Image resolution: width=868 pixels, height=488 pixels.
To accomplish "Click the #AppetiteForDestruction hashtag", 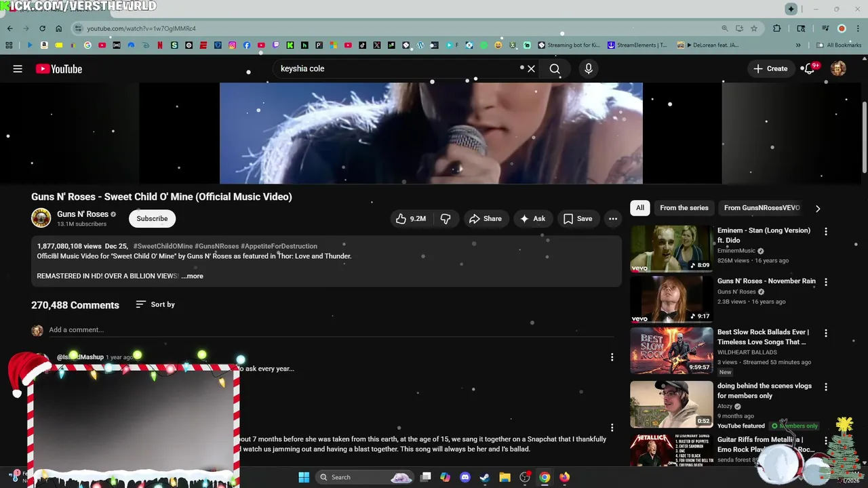I will pyautogui.click(x=279, y=246).
